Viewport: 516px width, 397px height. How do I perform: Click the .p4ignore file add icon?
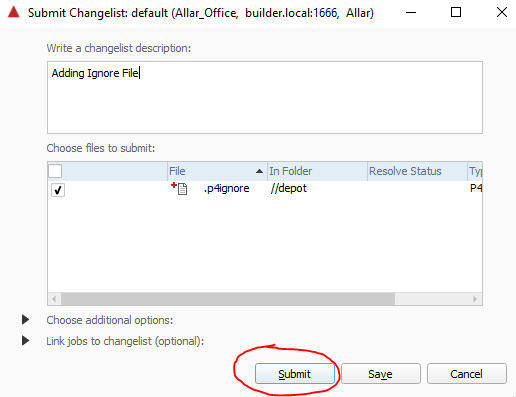pos(179,188)
